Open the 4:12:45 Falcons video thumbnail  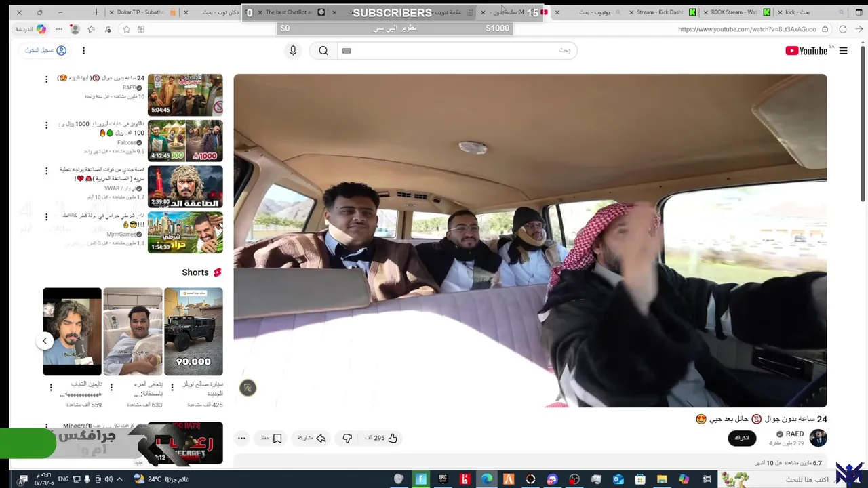coord(185,141)
